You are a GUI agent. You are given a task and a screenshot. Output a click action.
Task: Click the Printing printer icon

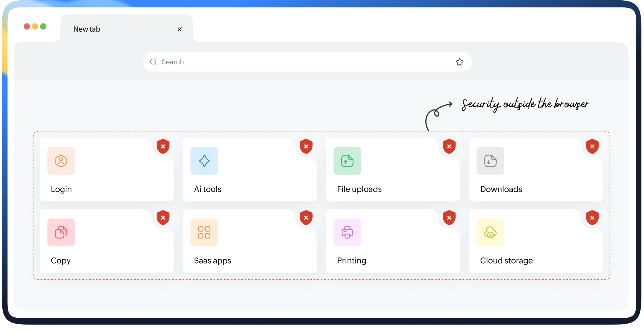[x=347, y=232]
